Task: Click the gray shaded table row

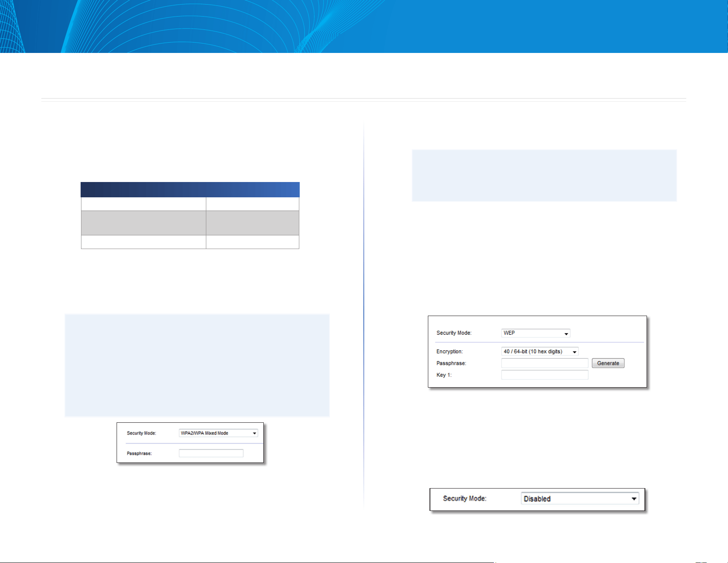Action: (x=190, y=223)
